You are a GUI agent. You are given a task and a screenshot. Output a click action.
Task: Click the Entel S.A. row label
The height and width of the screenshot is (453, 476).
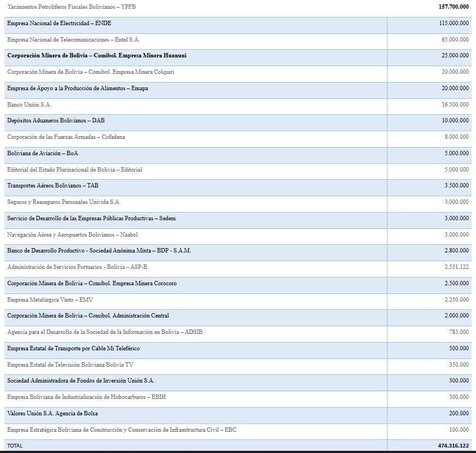pos(74,40)
